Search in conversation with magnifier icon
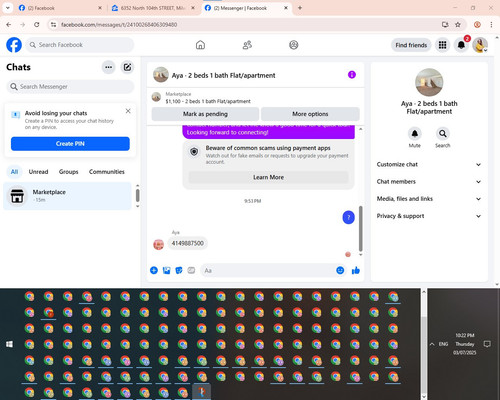 click(443, 134)
